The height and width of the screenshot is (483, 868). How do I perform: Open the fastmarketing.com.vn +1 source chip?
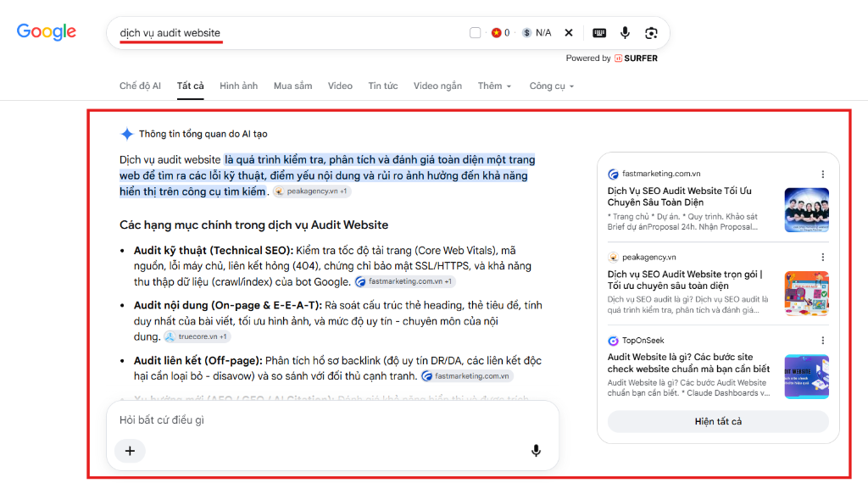404,281
